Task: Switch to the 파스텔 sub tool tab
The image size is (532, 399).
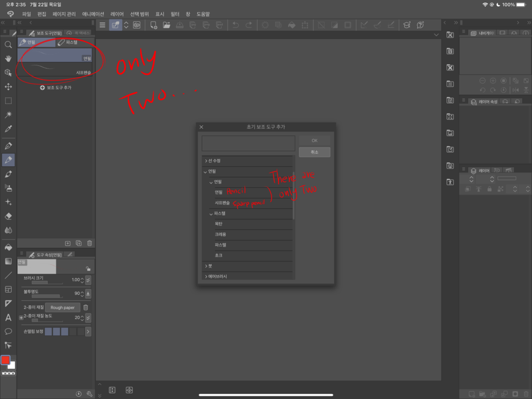Action: pos(72,42)
